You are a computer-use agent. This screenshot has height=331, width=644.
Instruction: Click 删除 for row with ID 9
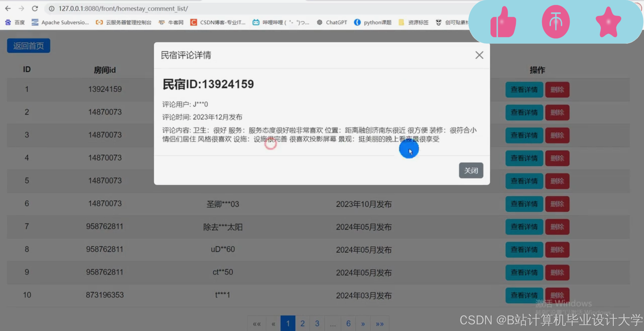pyautogui.click(x=557, y=273)
